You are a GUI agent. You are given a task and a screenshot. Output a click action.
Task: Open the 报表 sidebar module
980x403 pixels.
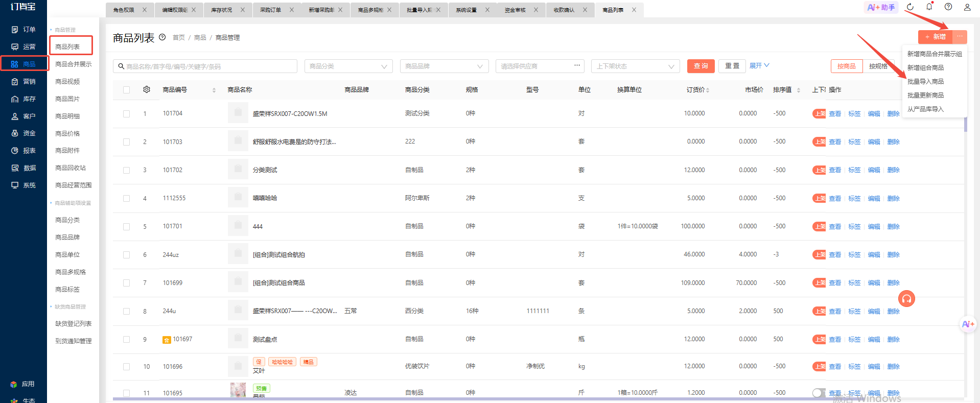24,151
